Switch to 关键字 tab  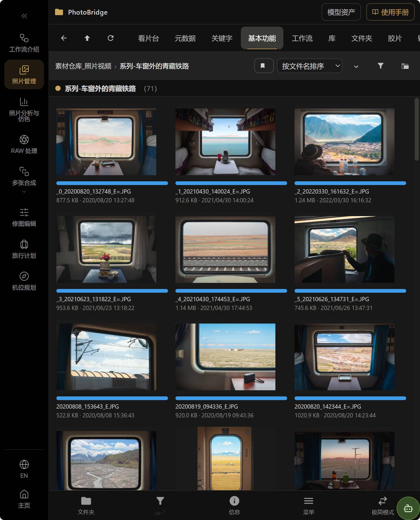(x=222, y=38)
